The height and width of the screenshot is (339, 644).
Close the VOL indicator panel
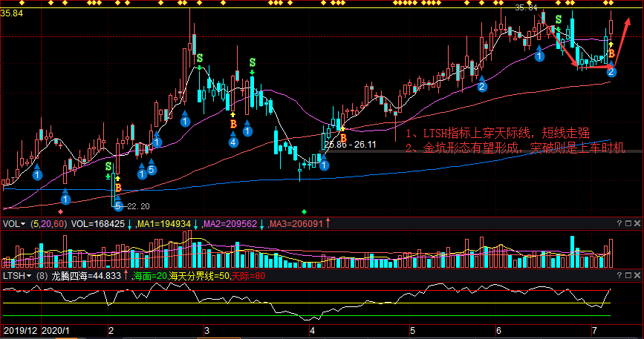coord(637,223)
